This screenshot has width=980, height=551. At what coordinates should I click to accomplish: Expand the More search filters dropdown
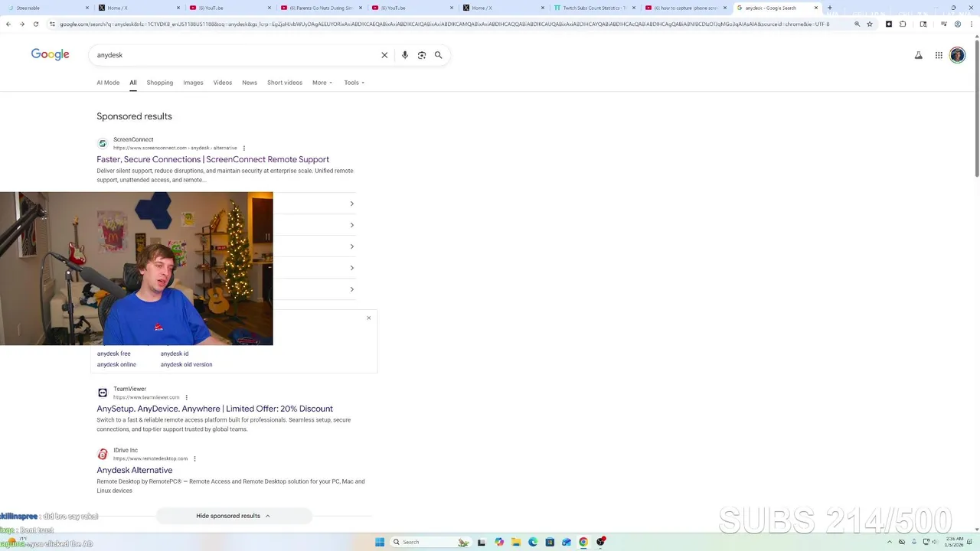pos(322,83)
